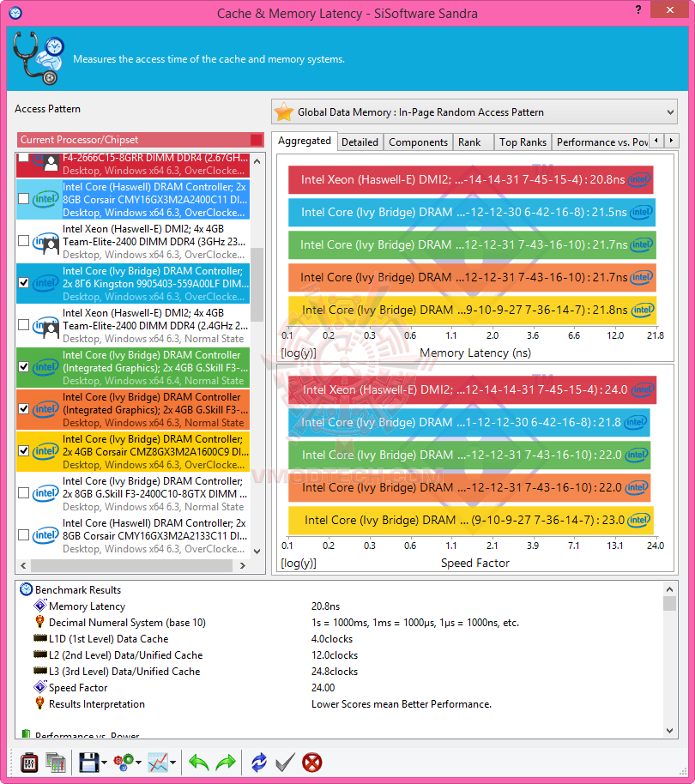This screenshot has width=695, height=784.
Task: Open the dropdown arrow beside the chart icon
Action: tap(173, 763)
